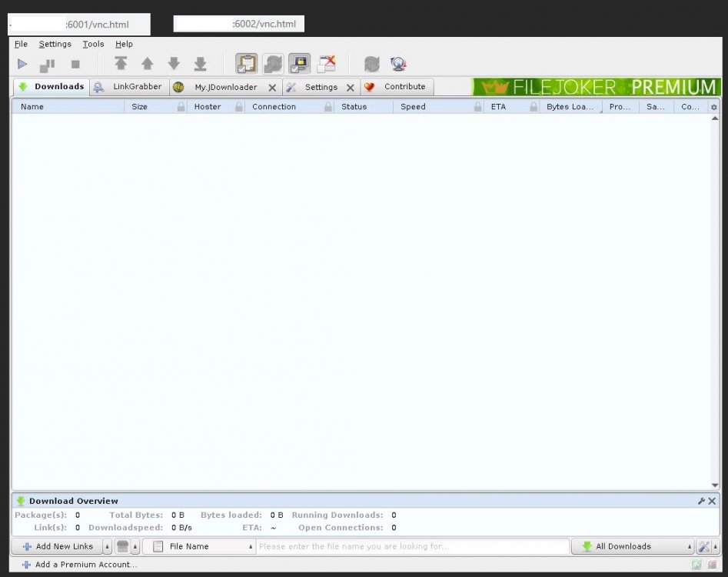Viewport: 728px width, 577px height.
Task: Select the 6002/vnc.html browser tab
Action: click(x=238, y=24)
